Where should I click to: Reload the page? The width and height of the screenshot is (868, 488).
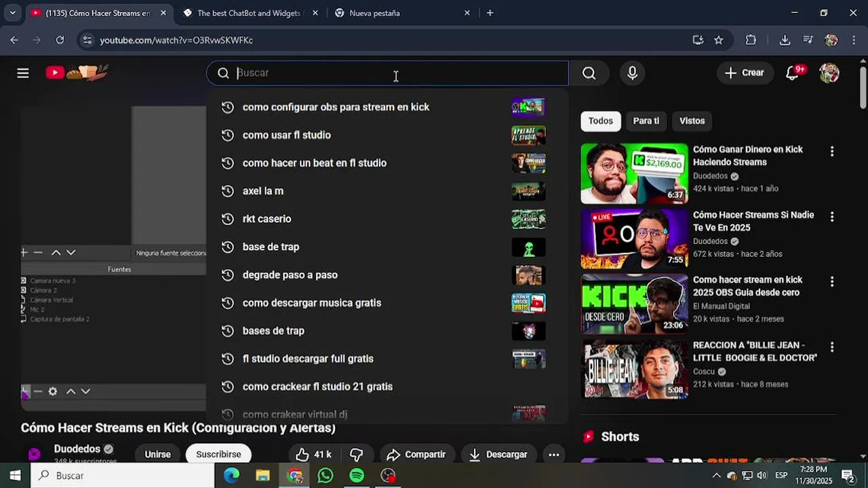60,40
